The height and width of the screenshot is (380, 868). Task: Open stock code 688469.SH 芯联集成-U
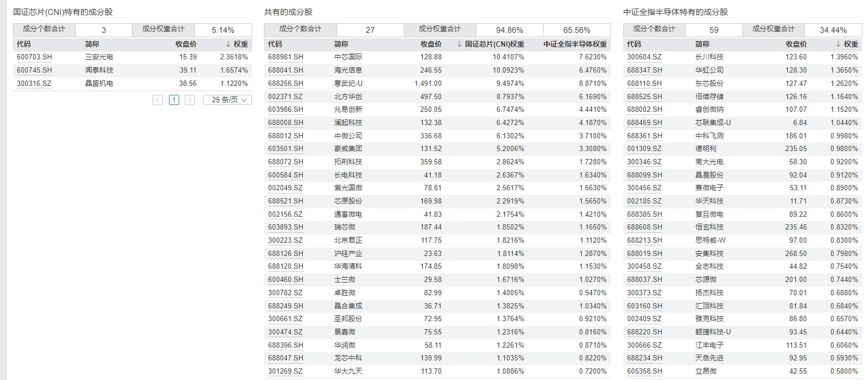click(x=644, y=122)
